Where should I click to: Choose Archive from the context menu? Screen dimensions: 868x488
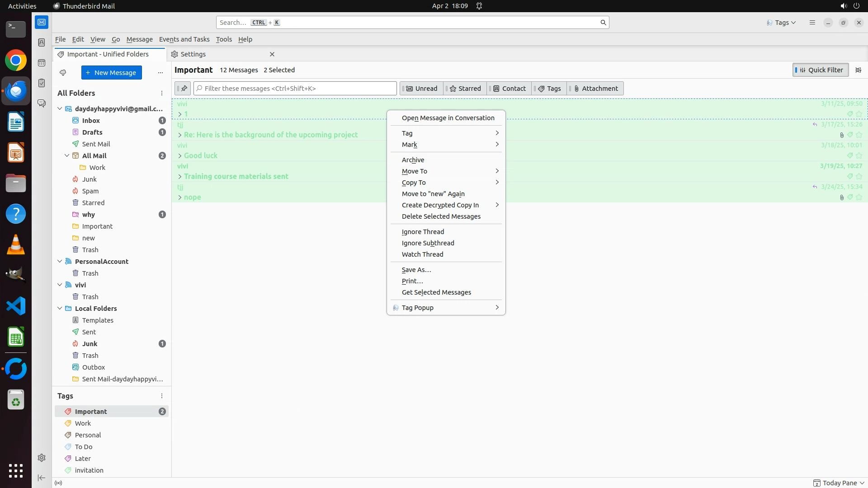[x=413, y=160]
